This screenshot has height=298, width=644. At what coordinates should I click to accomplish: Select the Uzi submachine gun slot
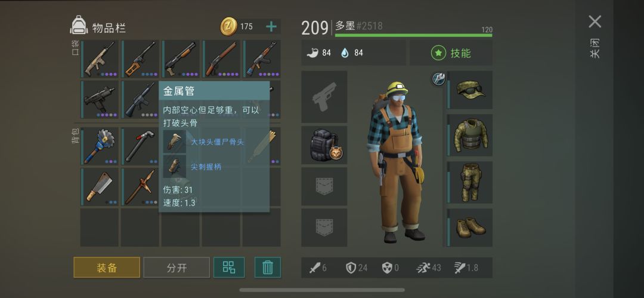tap(99, 99)
